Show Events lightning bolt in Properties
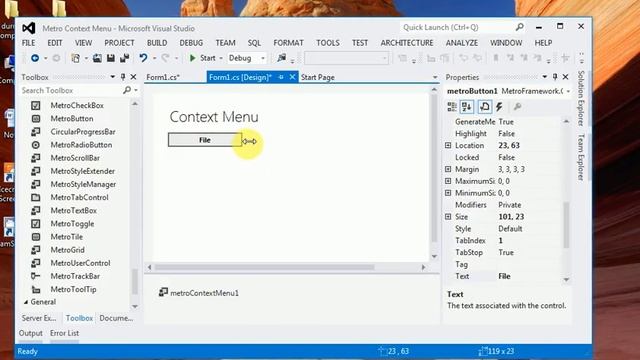640x360 pixels. pos(499,107)
